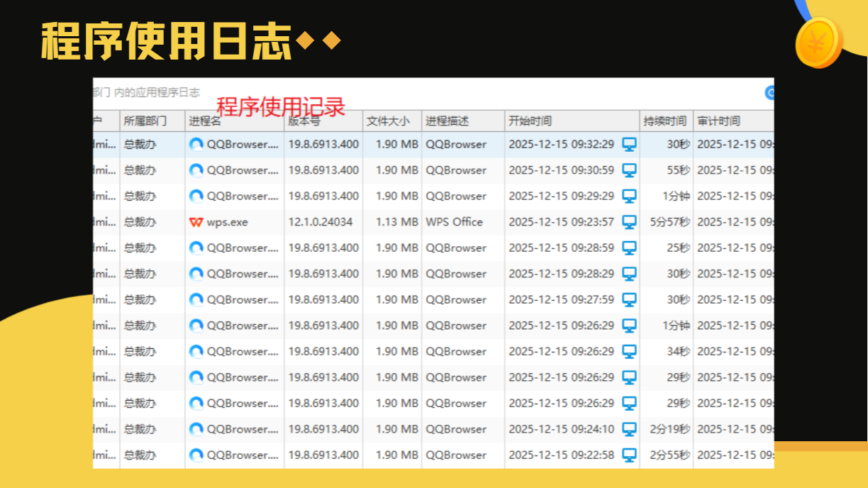Click version cell 12.1.0.24034
Image resolution: width=868 pixels, height=488 pixels.
pos(321,222)
